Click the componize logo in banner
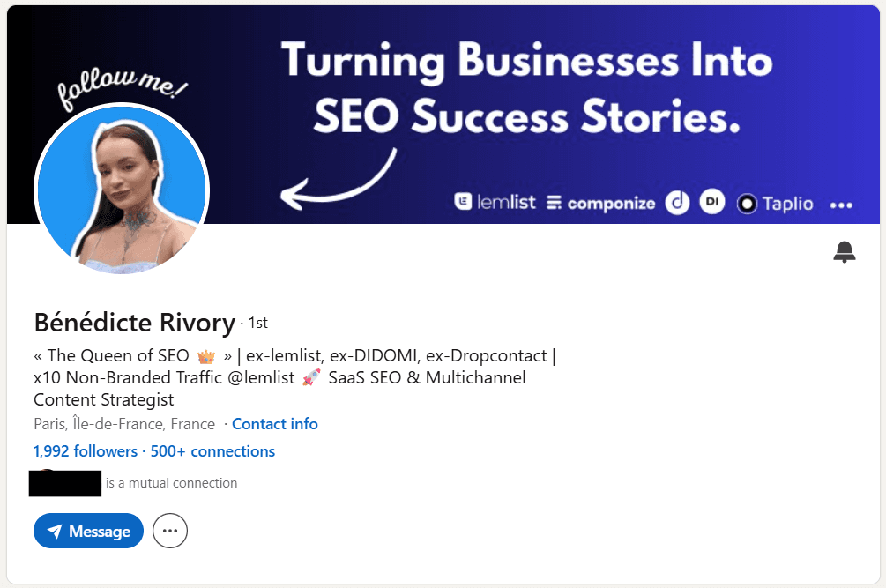This screenshot has width=886, height=588. click(x=600, y=203)
